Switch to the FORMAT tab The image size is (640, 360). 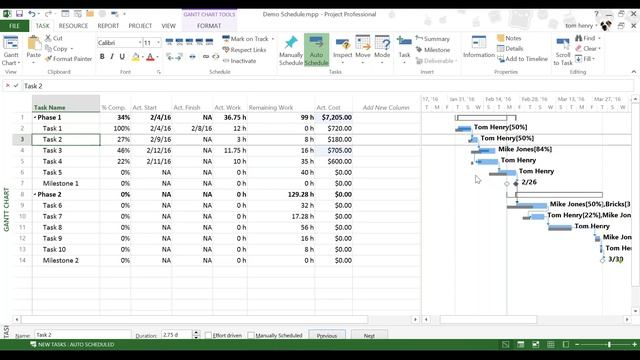click(209, 26)
